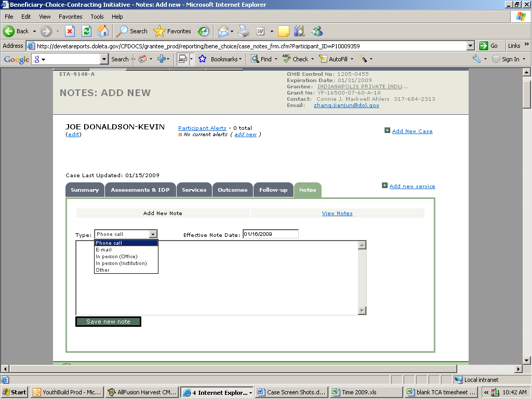Go to Home page icon
The height and width of the screenshot is (399, 532).
pos(103,31)
